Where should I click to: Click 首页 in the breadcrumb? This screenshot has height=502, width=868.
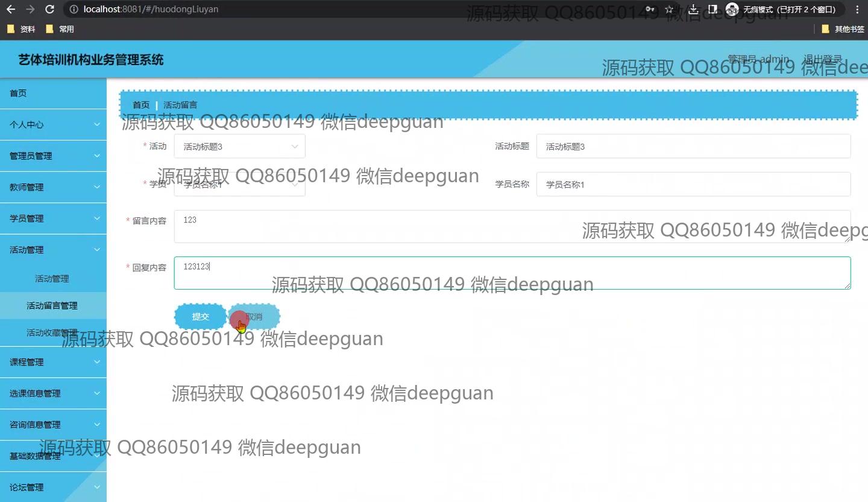[141, 105]
